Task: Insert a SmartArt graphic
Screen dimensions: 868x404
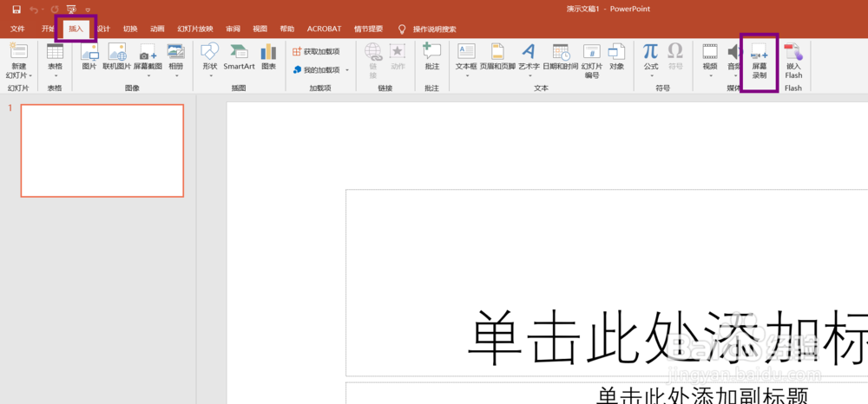Action: tap(240, 57)
